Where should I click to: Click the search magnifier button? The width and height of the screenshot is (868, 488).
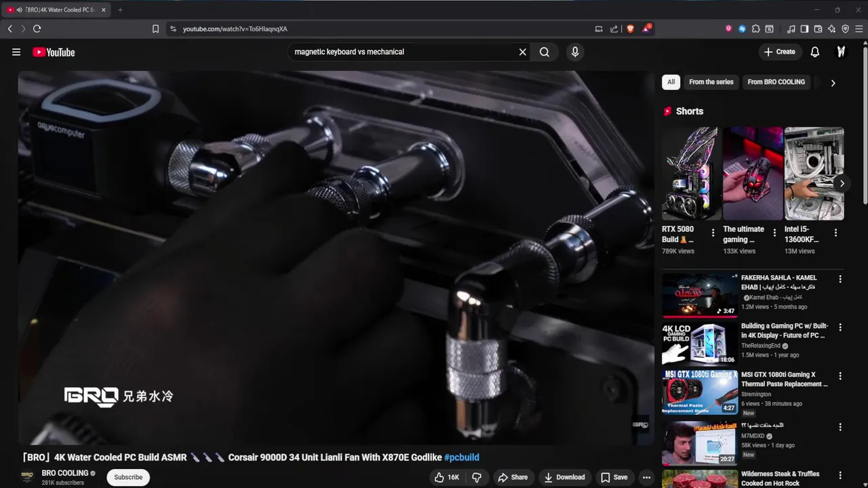pos(545,52)
